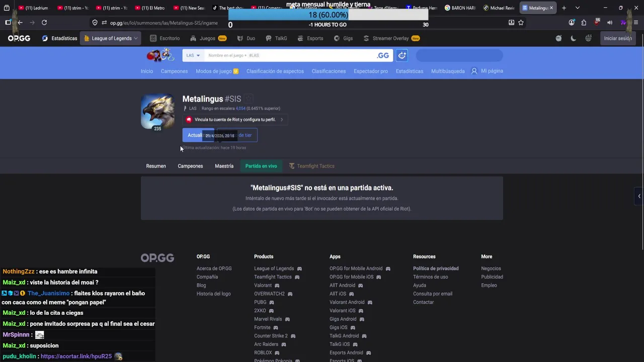Expand the side panel arrow on right edge
Screen dimensions: 644x362
tap(639, 196)
